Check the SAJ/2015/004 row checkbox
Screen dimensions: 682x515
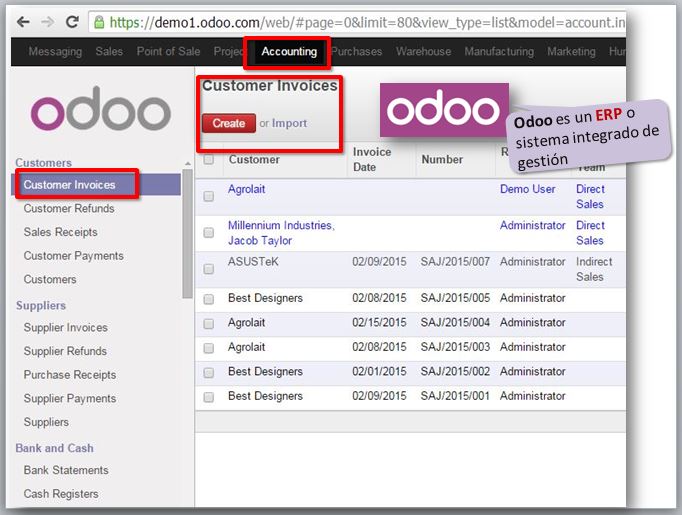[x=209, y=324]
